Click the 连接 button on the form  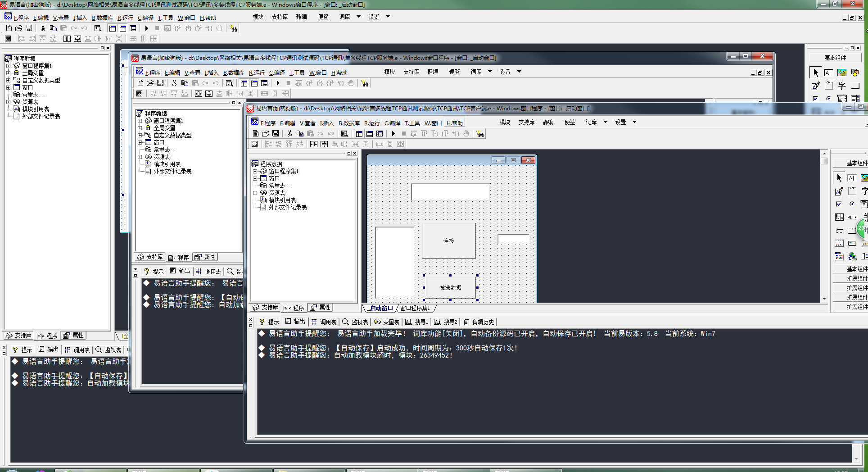448,241
